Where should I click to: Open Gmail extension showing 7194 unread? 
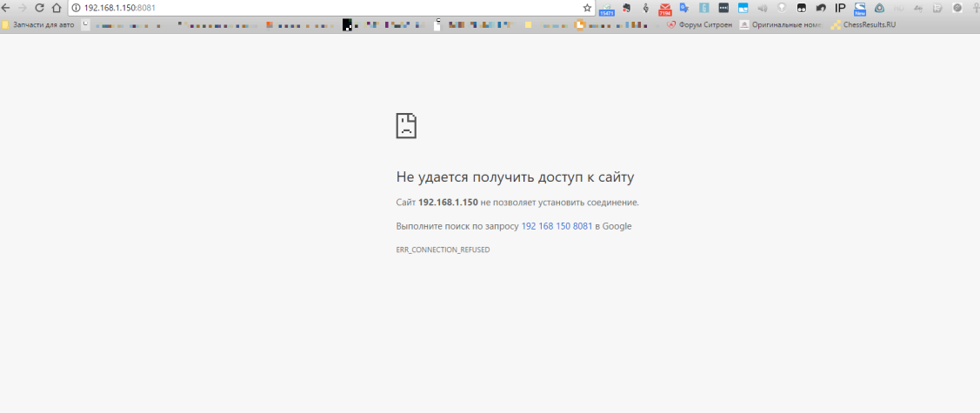664,9
